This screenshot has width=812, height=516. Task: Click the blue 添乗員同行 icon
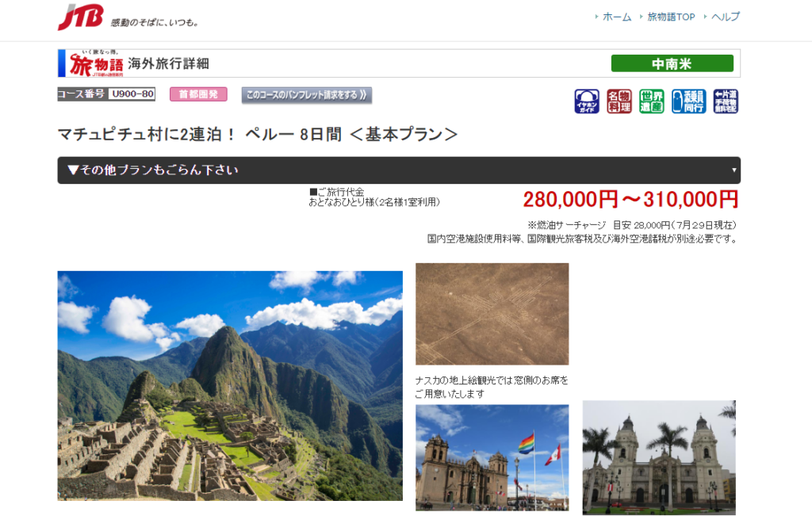point(688,101)
